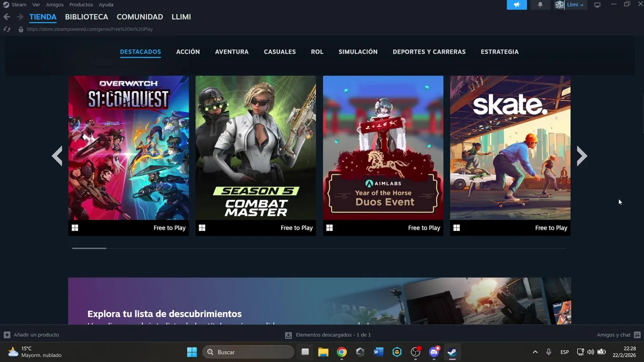Click the Steam logo icon in menu bar

pyautogui.click(x=6, y=5)
